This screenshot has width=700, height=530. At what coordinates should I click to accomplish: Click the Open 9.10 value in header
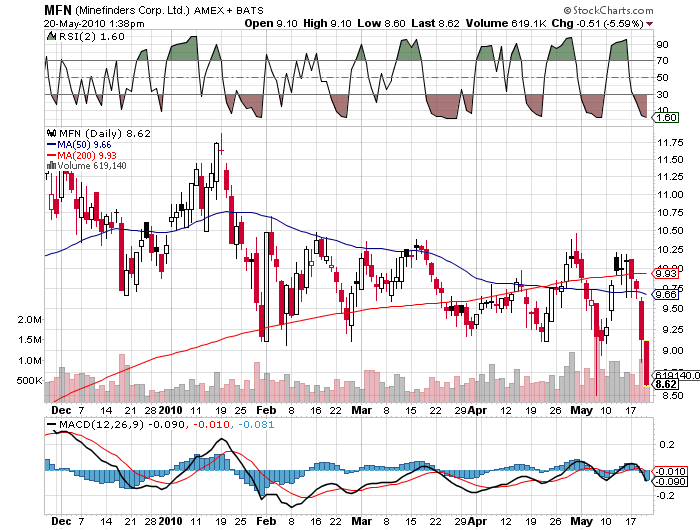click(x=271, y=24)
